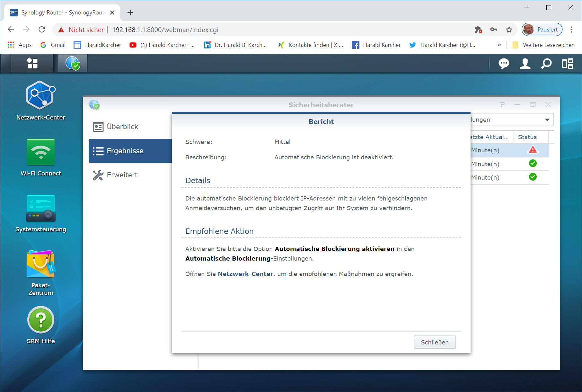Open the user options person icon
This screenshot has width=582, height=392.
click(525, 64)
